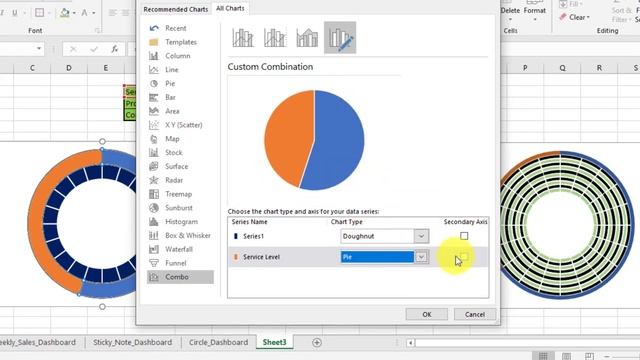
Task: Click the Insert Function fx icon
Action: click(115, 49)
